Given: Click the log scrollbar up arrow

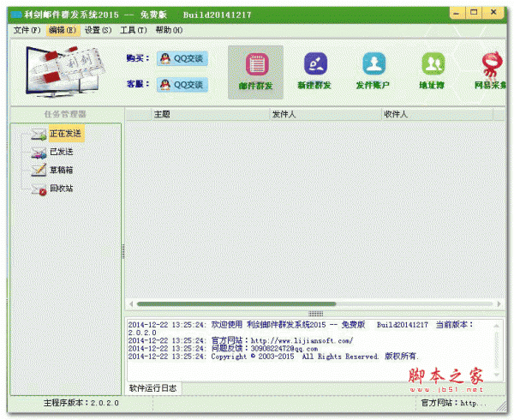Looking at the screenshot, I should click(x=497, y=326).
